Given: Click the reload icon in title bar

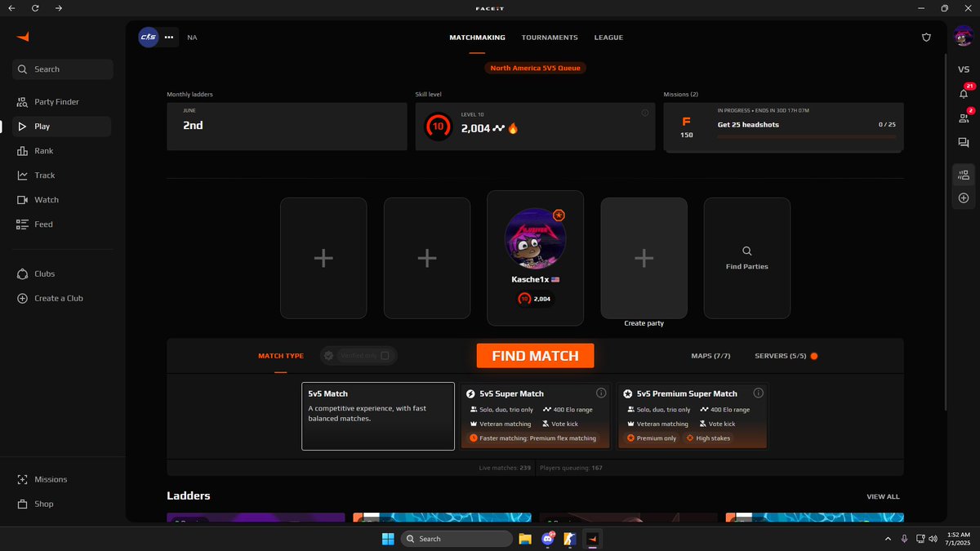Looking at the screenshot, I should [35, 8].
